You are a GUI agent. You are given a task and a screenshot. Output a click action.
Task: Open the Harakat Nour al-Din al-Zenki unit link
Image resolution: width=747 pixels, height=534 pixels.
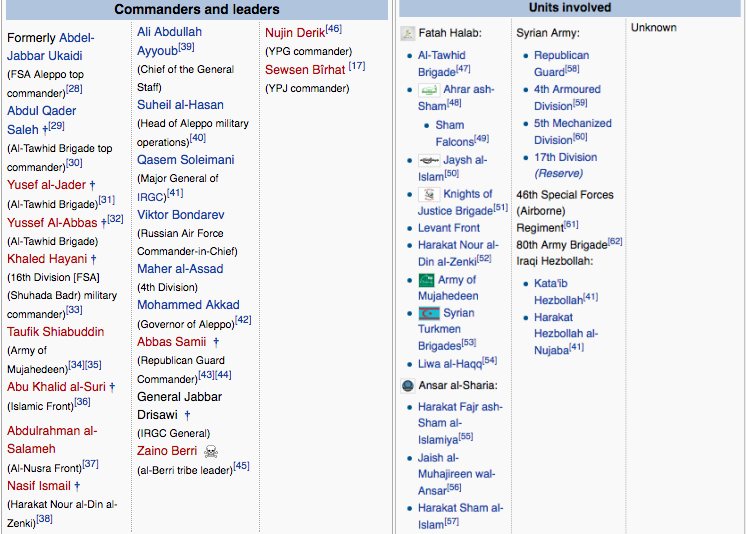point(458,253)
